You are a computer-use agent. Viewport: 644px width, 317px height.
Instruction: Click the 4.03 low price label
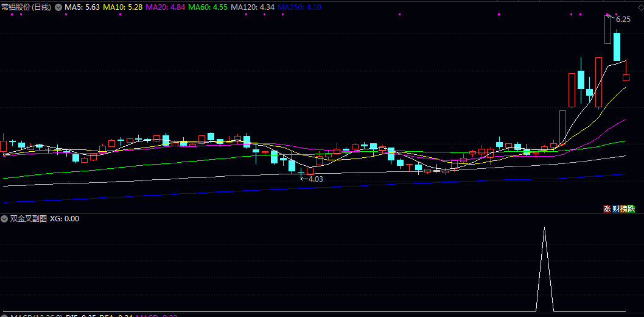(x=315, y=179)
